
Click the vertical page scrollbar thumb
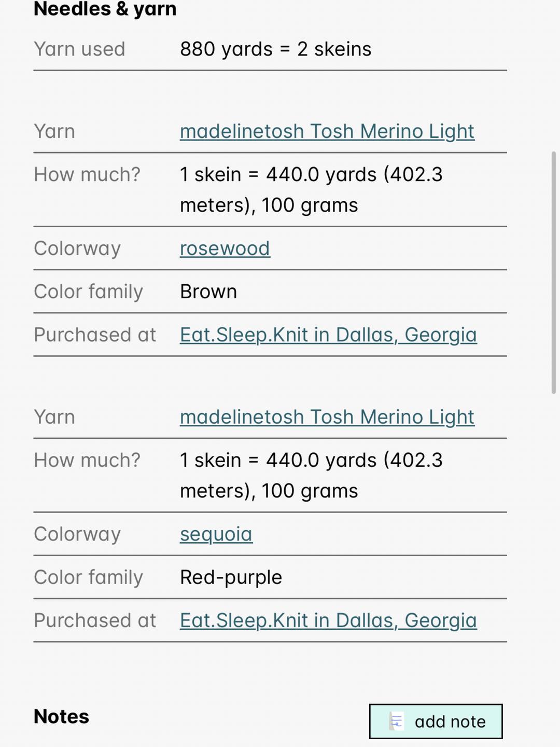554,273
